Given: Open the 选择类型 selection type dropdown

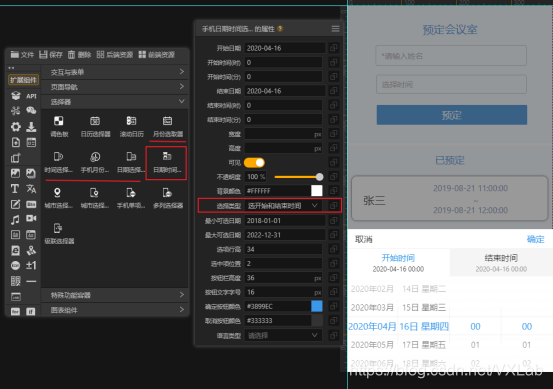Looking at the screenshot, I should click(283, 206).
